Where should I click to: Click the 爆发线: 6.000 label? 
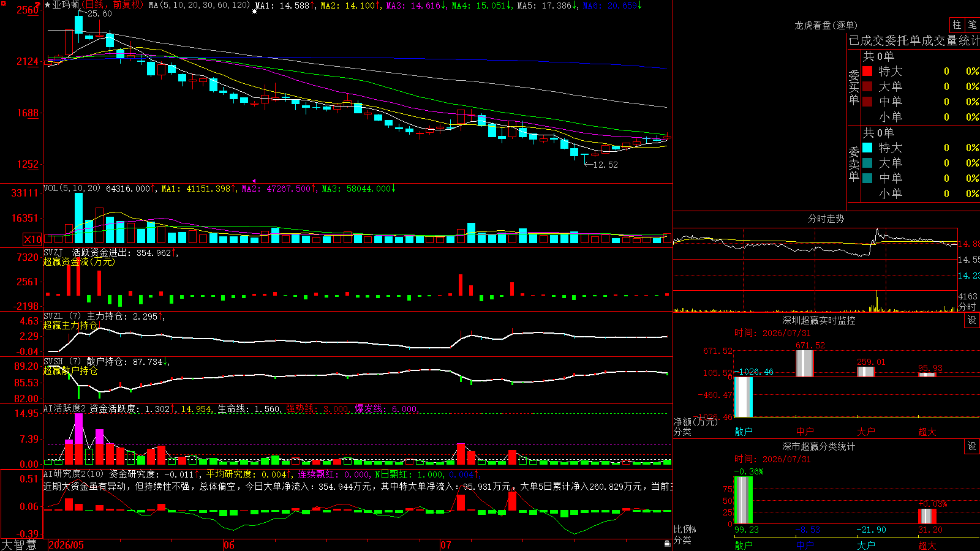point(386,409)
